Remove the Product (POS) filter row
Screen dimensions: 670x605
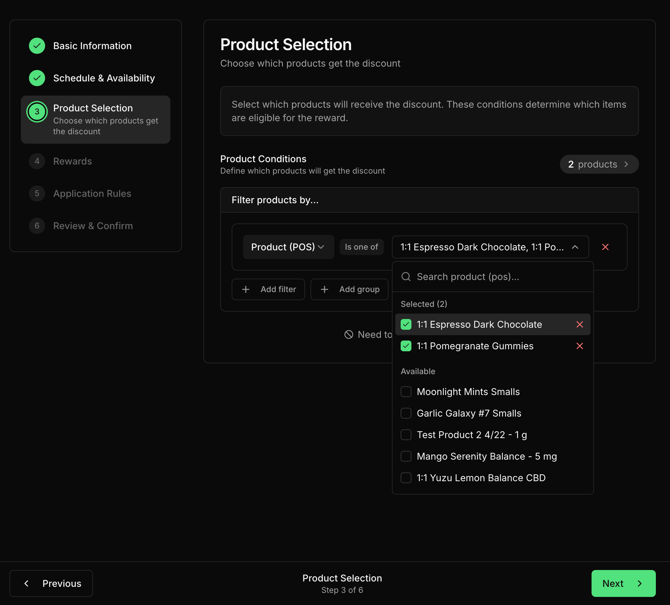(605, 247)
